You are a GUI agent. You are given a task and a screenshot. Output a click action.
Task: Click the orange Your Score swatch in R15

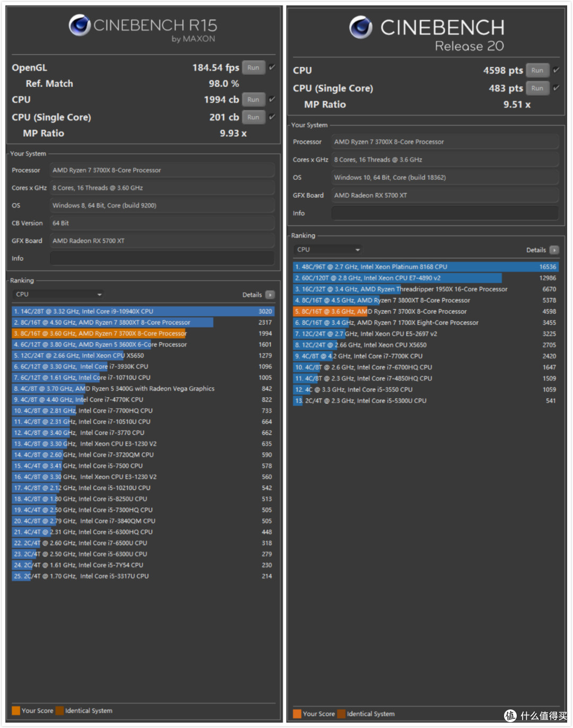point(16,711)
